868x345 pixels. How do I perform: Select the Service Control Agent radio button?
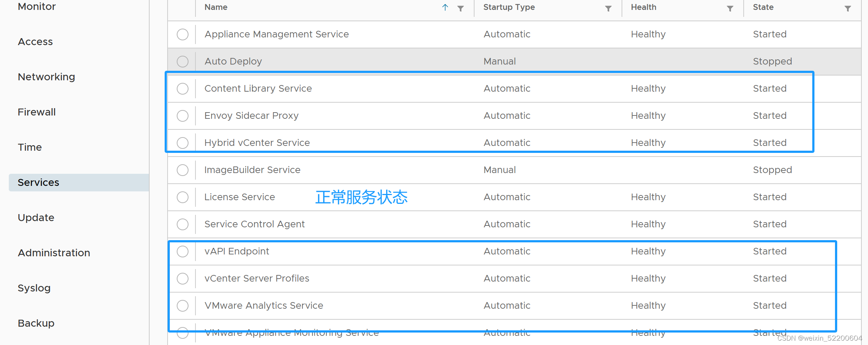coord(183,224)
